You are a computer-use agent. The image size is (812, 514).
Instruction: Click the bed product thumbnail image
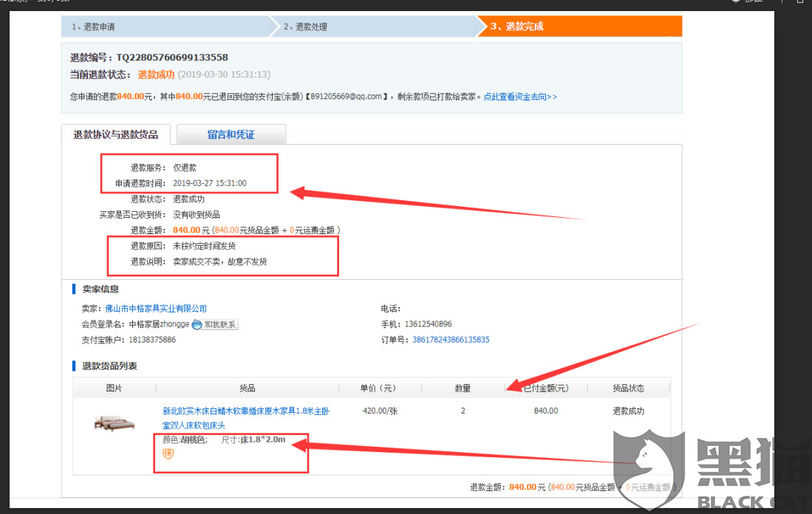click(115, 423)
